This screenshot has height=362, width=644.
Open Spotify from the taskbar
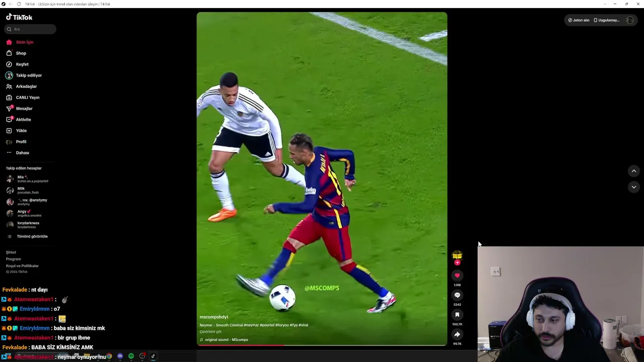click(x=131, y=356)
